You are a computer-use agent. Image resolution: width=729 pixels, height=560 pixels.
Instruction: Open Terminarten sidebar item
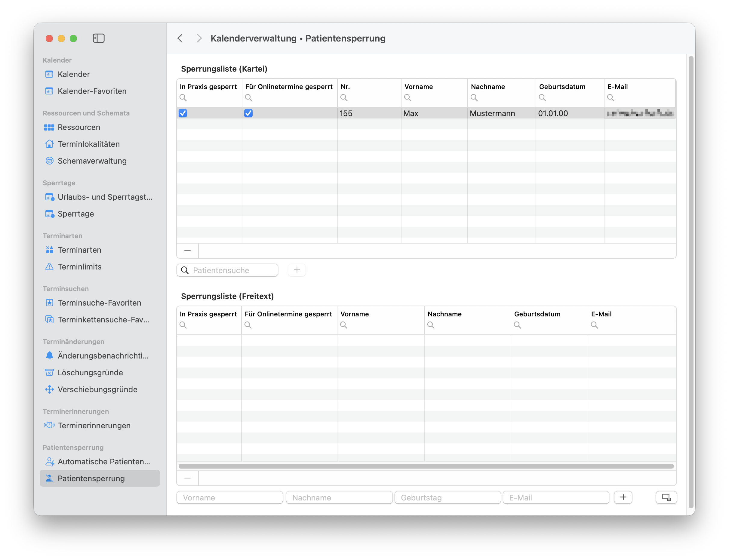[100, 250]
